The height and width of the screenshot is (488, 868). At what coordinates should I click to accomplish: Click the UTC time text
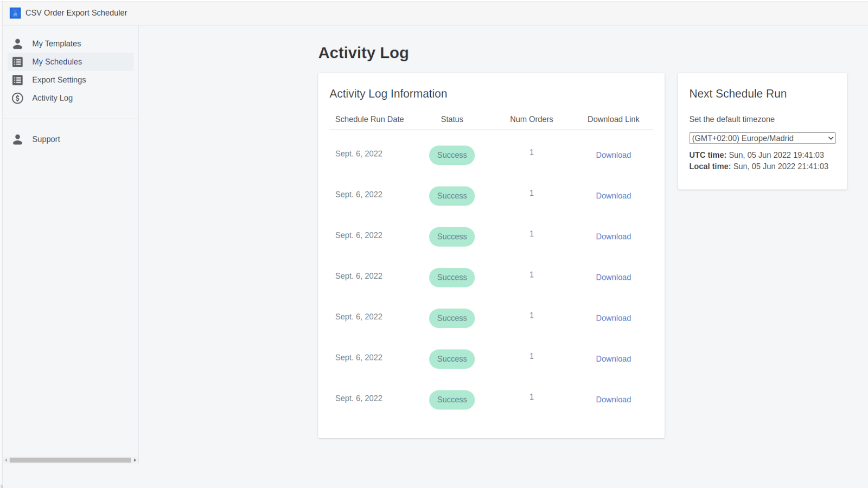(x=756, y=155)
